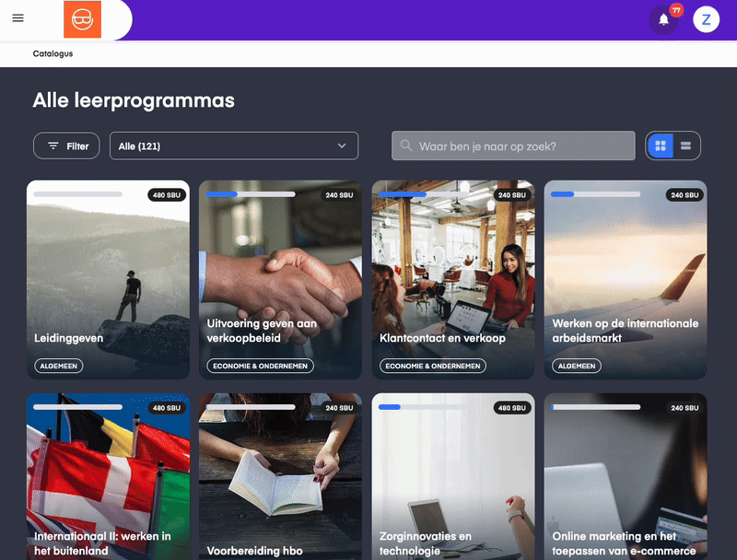Open Uitvoering geven aan verkoopbeleid card
737x560 pixels.
[280, 280]
